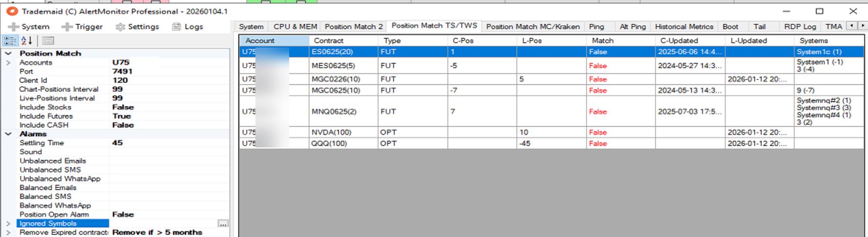Viewport: 868px width, 237px height.
Task: Click the plus icon beside System
Action: click(14, 27)
